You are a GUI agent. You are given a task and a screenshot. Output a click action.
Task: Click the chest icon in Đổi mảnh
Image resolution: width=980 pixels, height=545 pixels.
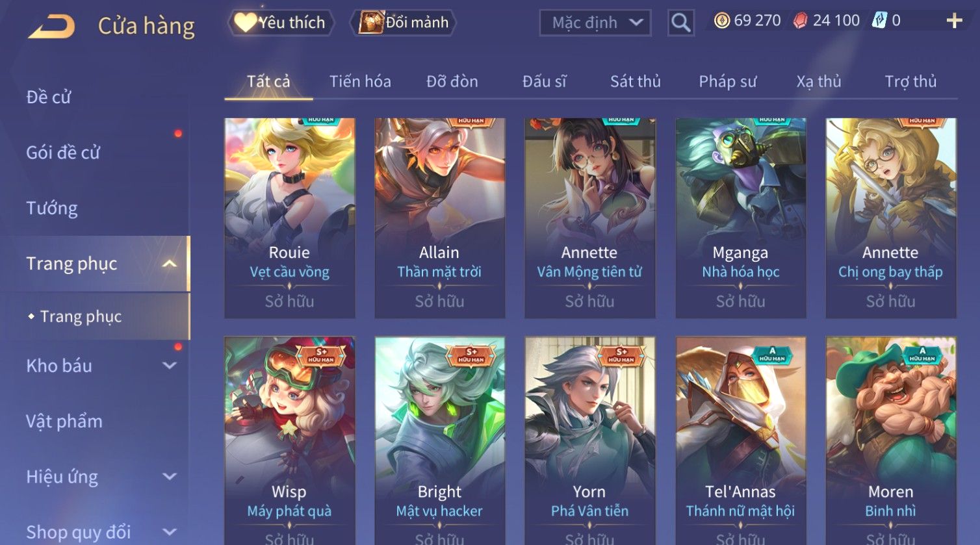point(371,22)
